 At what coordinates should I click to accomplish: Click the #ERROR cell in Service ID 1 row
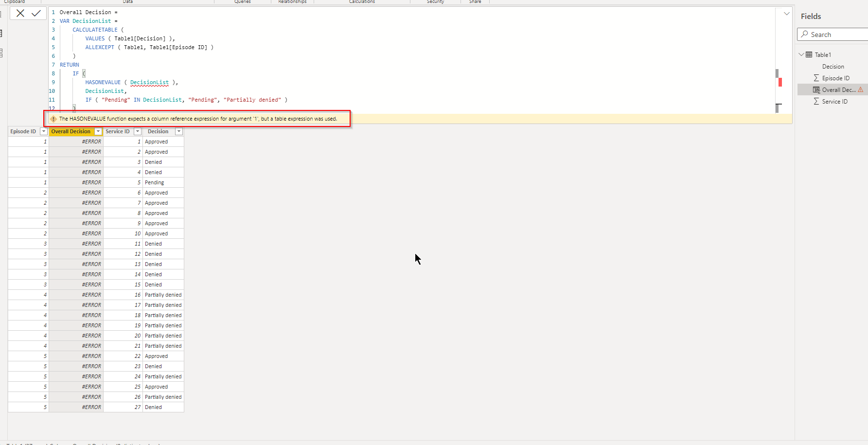click(76, 142)
